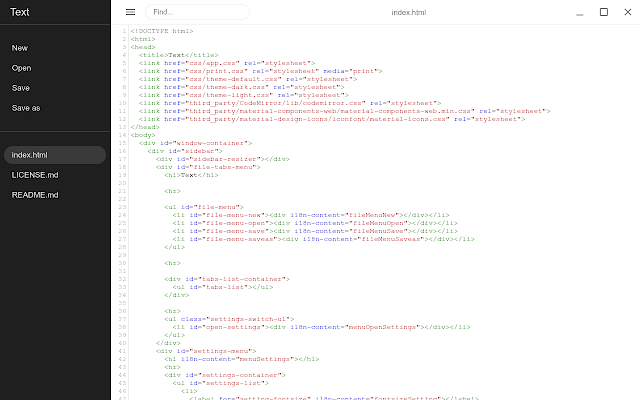Click the settings-switch-ul line
The height and width of the screenshot is (400, 640).
(x=229, y=319)
